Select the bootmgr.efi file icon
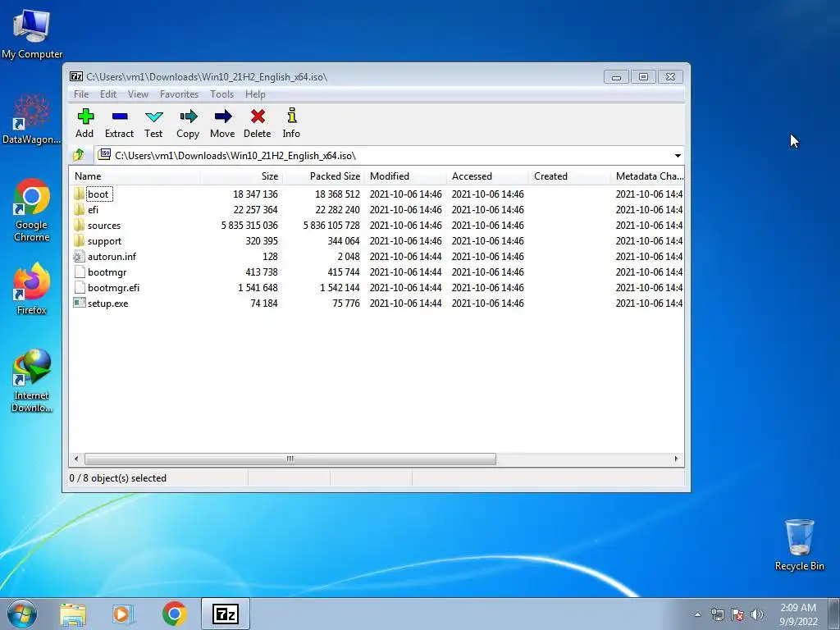 [80, 287]
